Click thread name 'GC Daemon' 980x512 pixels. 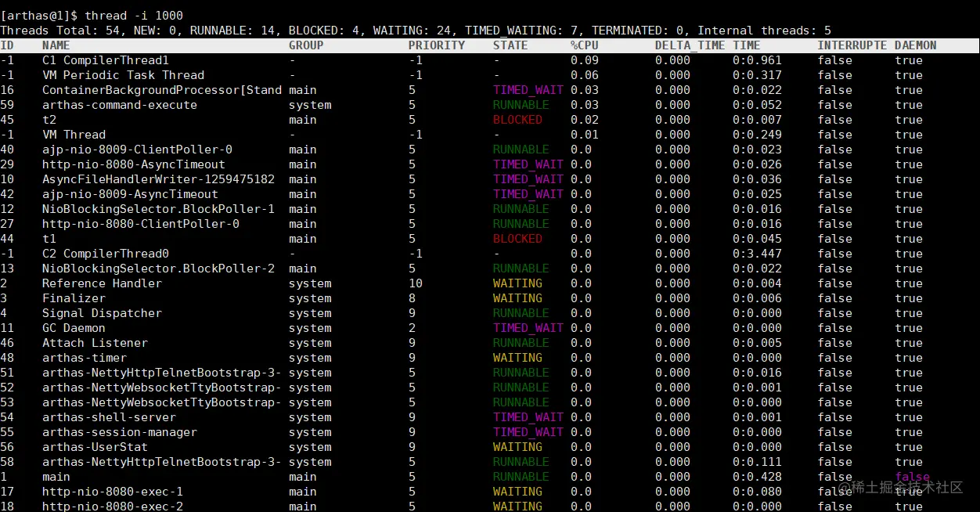coord(74,327)
